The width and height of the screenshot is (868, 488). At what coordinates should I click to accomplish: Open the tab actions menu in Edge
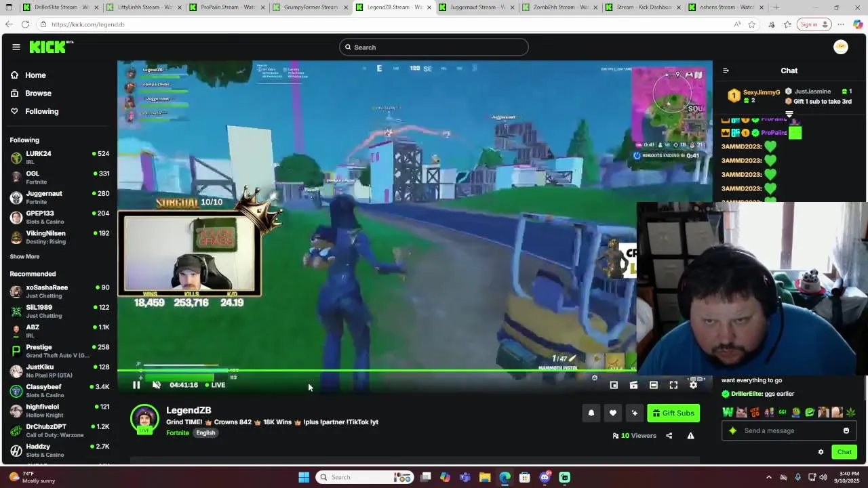coord(9,7)
